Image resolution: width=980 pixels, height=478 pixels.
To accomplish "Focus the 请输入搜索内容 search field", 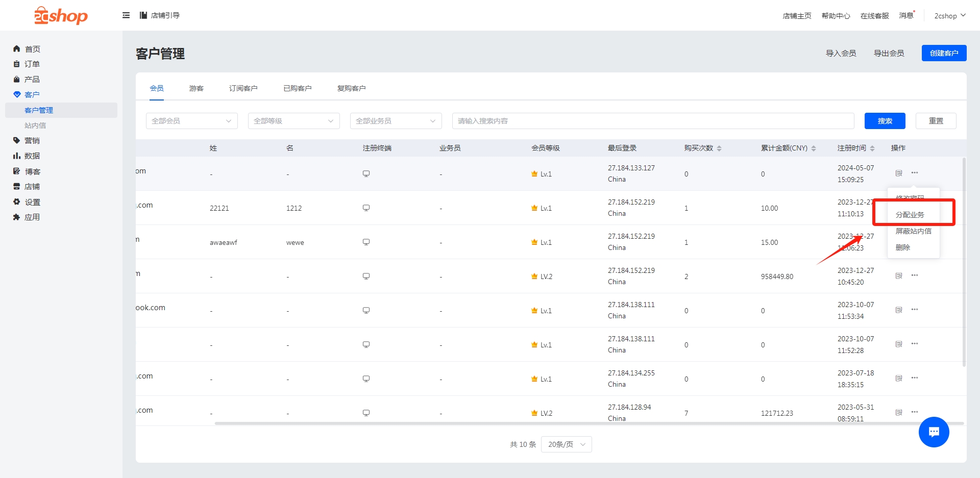I will tap(653, 121).
